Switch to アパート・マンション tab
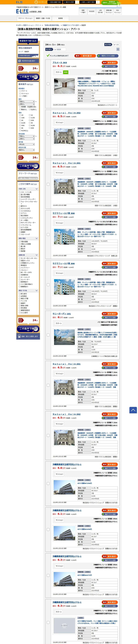 [25, 18]
